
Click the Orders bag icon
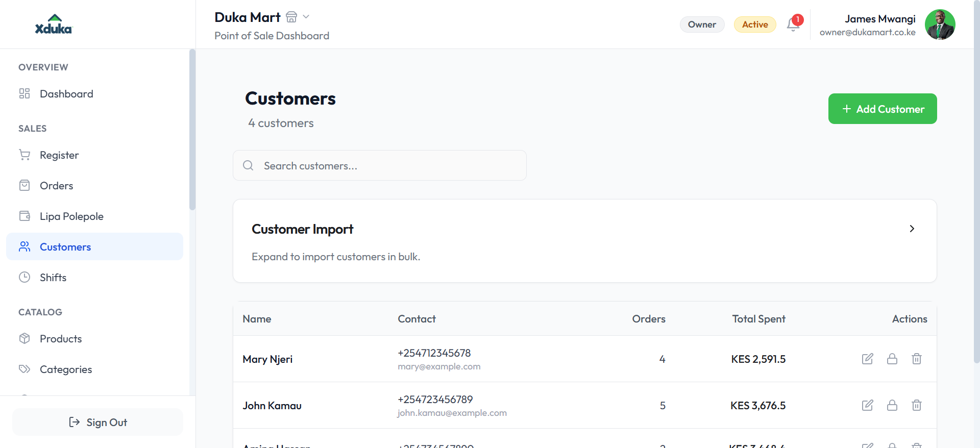click(24, 185)
